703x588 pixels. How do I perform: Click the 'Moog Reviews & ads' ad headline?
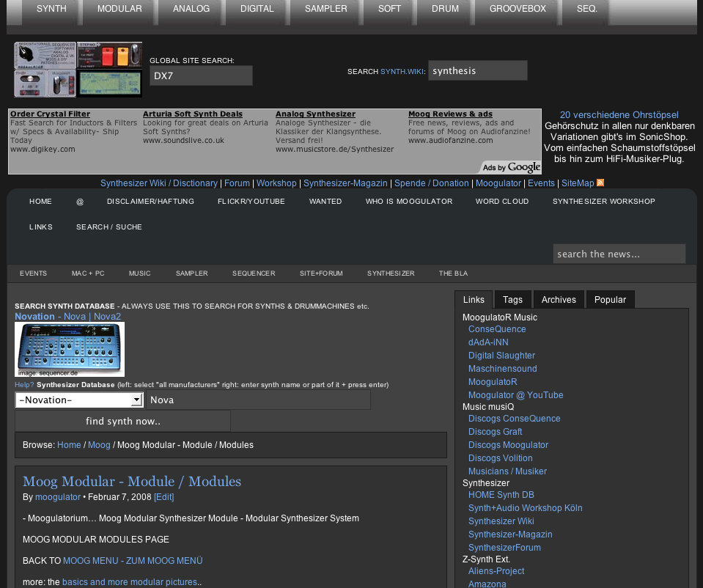(450, 114)
